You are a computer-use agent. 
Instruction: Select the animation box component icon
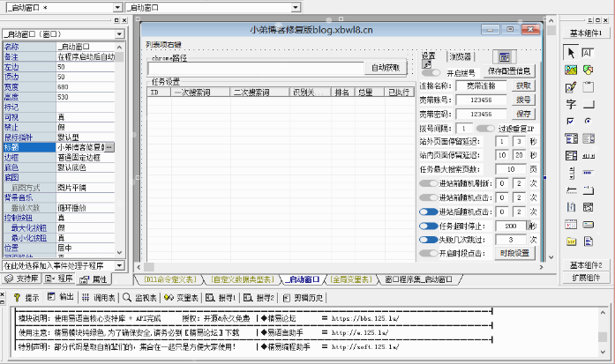pyautogui.click(x=571, y=207)
